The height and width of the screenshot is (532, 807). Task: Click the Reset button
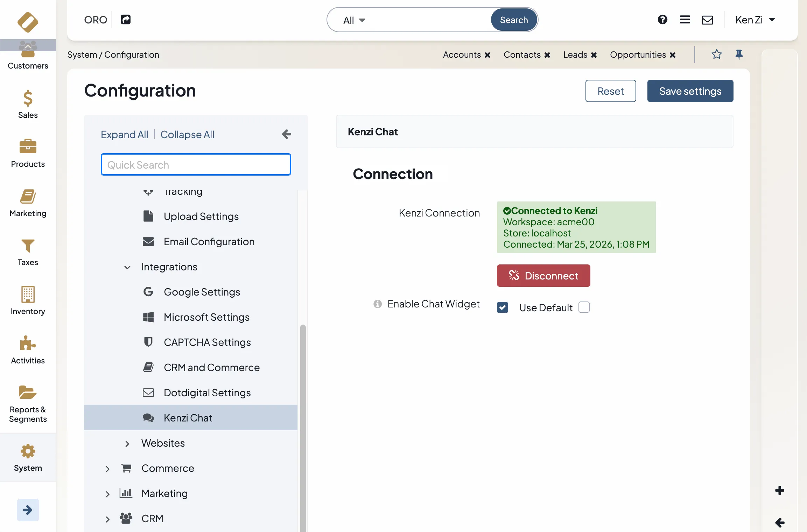(x=611, y=91)
